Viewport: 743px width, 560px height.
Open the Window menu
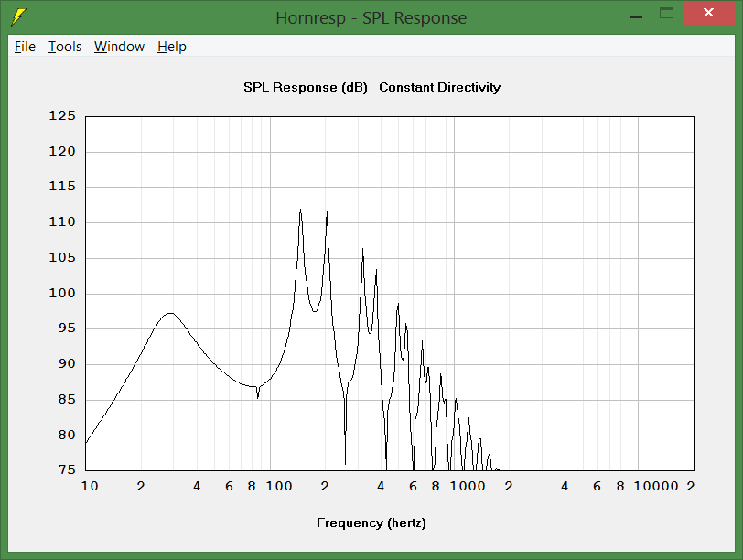pos(119,47)
